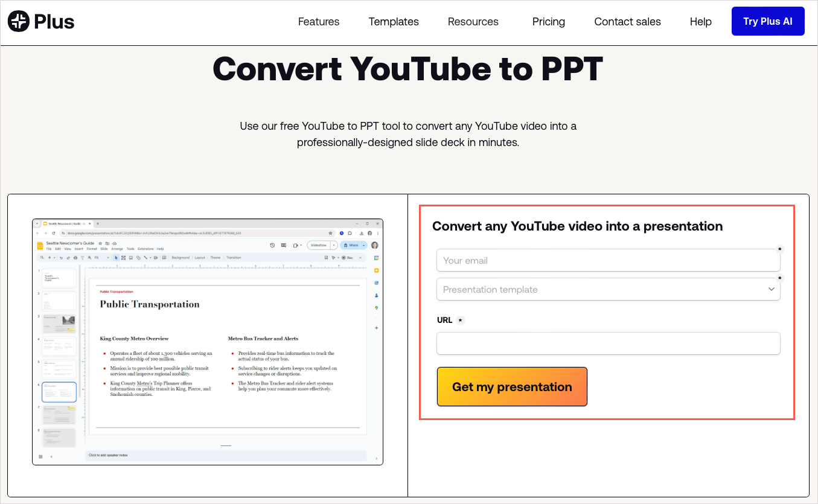Click the Transition option in Slides toolbar

(x=234, y=258)
